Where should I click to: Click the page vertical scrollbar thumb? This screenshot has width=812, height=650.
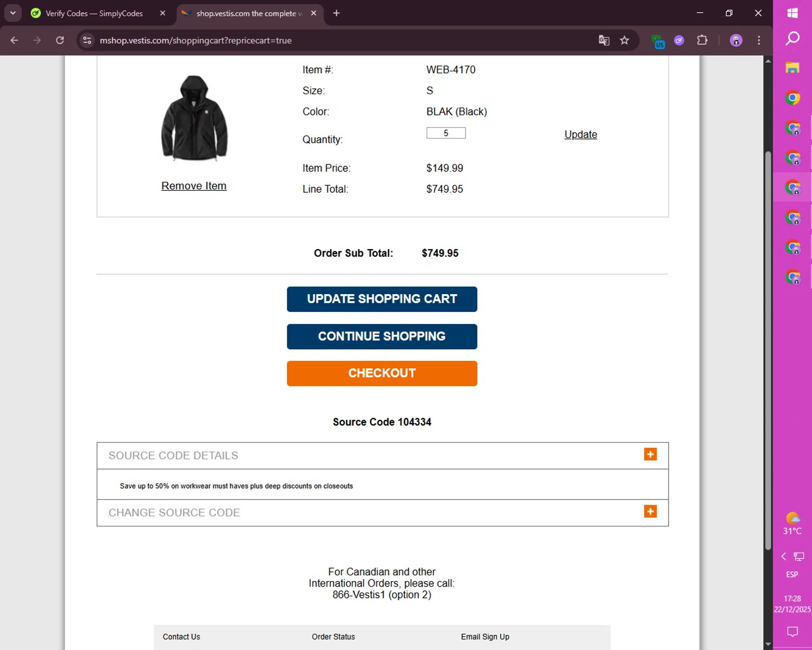tap(768, 351)
